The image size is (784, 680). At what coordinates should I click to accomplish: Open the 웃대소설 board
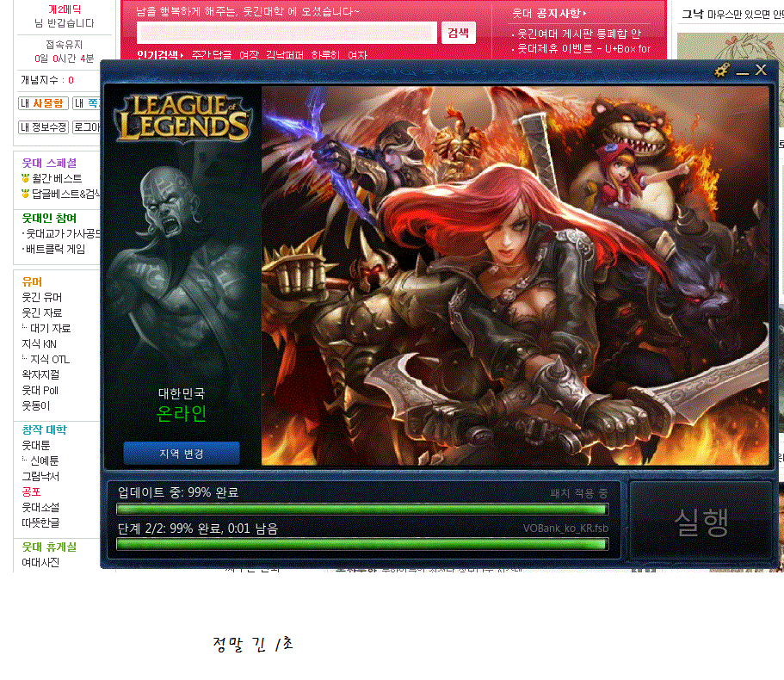[x=40, y=507]
